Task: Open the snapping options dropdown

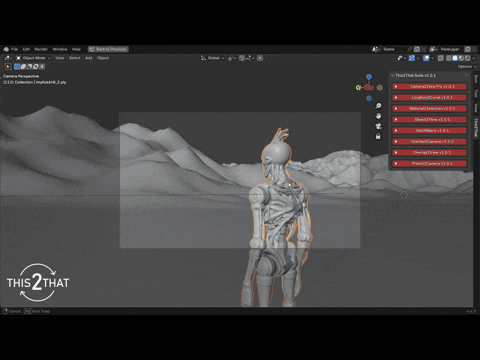Action: [x=250, y=58]
